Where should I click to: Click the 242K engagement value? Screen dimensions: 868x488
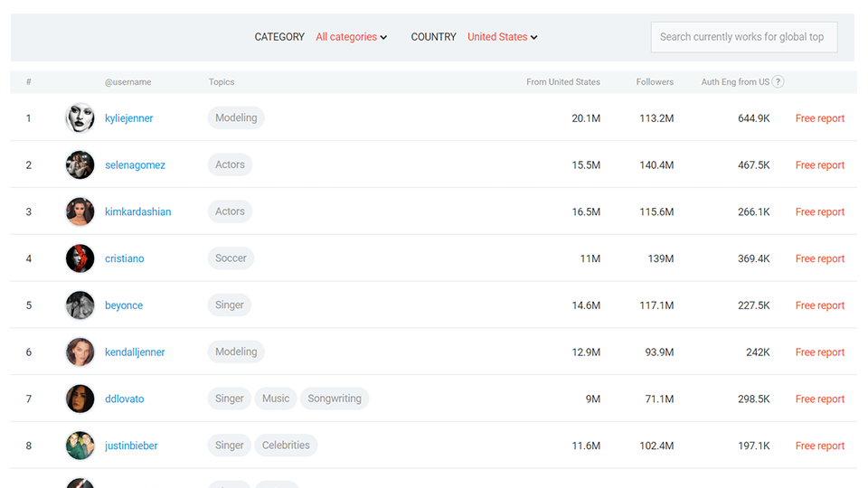point(758,352)
